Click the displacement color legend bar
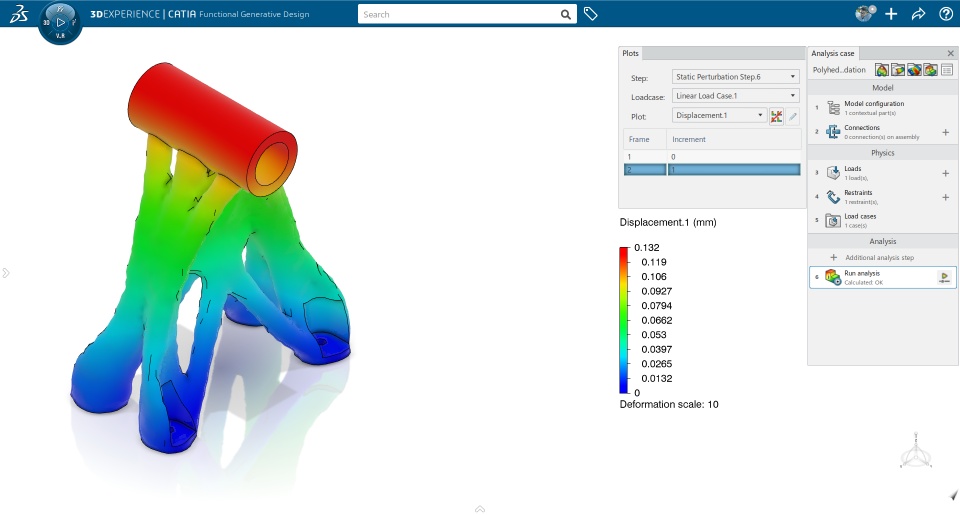Viewport: 960px width, 515px height. click(624, 320)
